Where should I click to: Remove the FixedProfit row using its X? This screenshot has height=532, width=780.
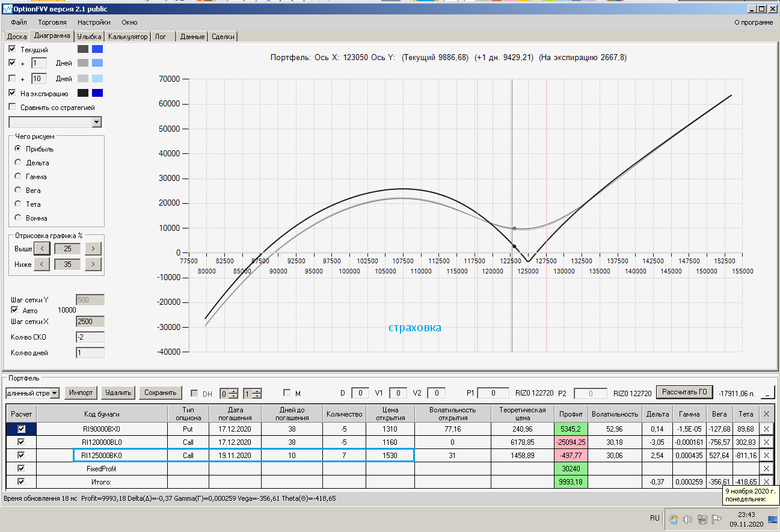point(766,468)
